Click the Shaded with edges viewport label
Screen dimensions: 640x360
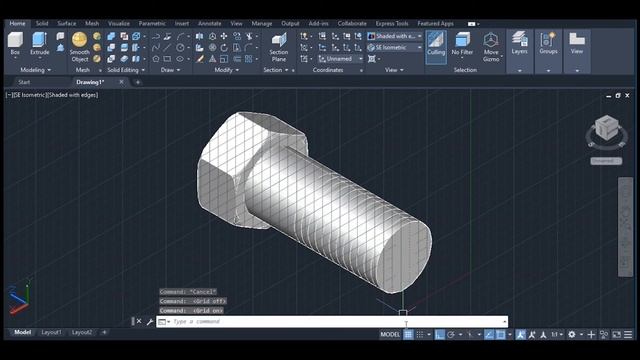[x=73, y=95]
